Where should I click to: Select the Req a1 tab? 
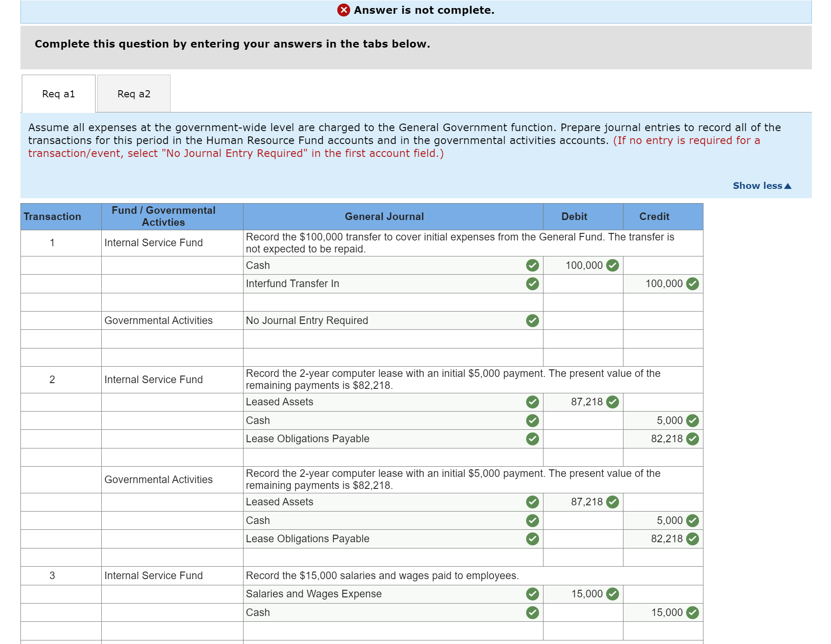point(59,94)
